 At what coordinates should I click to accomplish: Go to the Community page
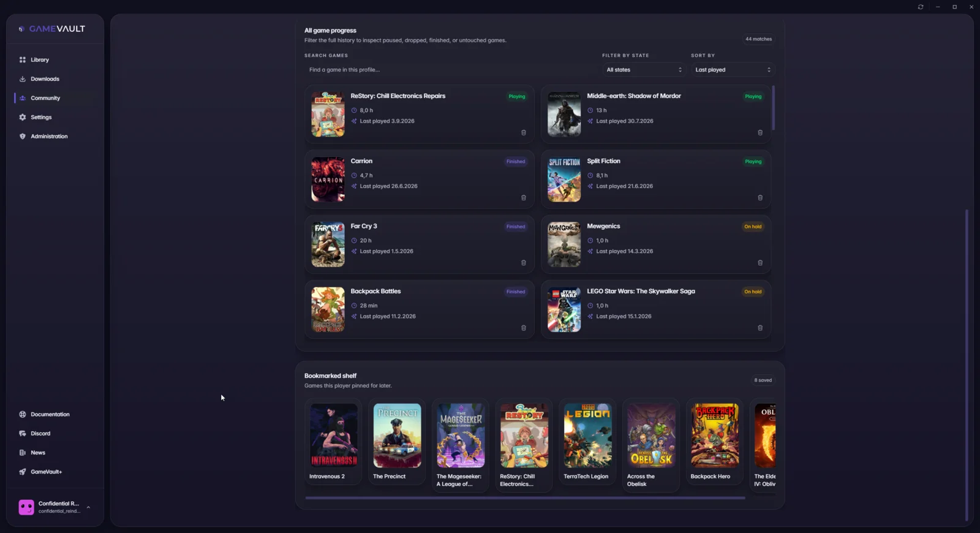[x=55, y=98]
